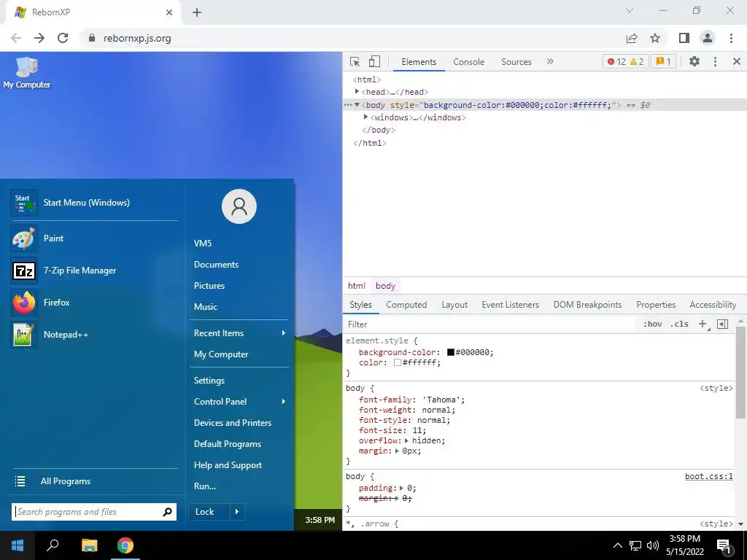Open 7-Zip File Manager

point(94,271)
